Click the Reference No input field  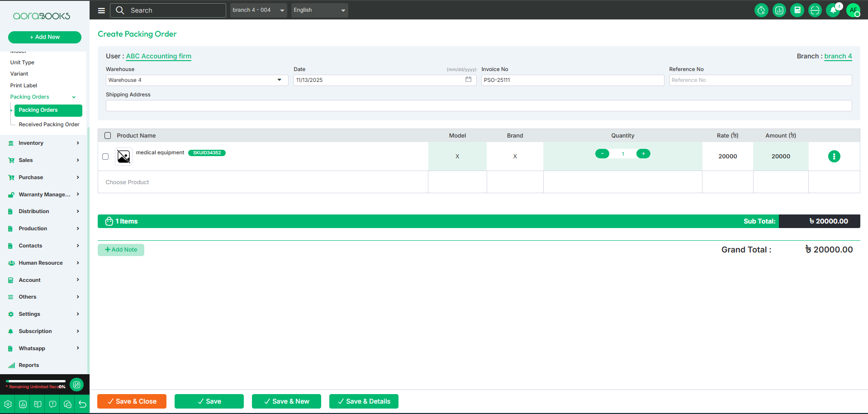[x=760, y=80]
